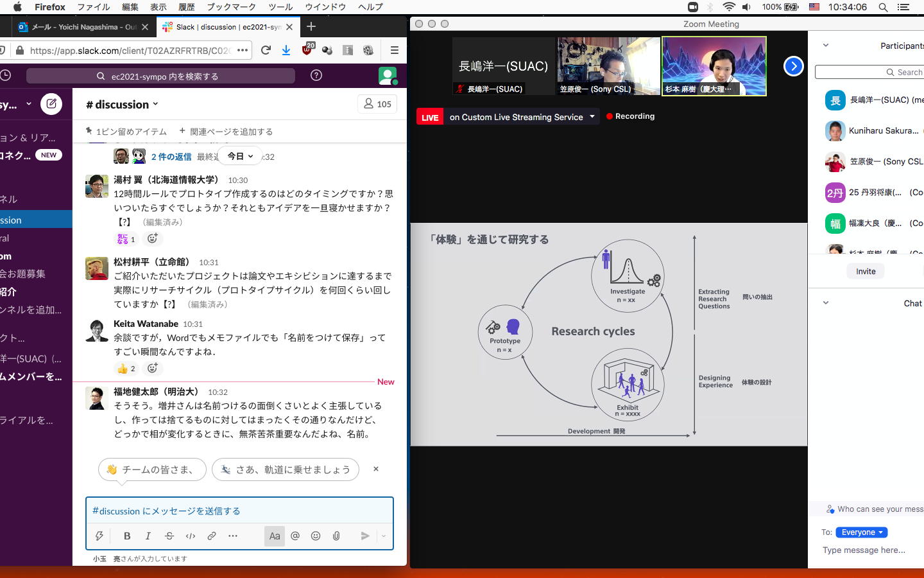The width and height of the screenshot is (924, 578).
Task: Mention someone with the @ icon
Action: pos(295,536)
